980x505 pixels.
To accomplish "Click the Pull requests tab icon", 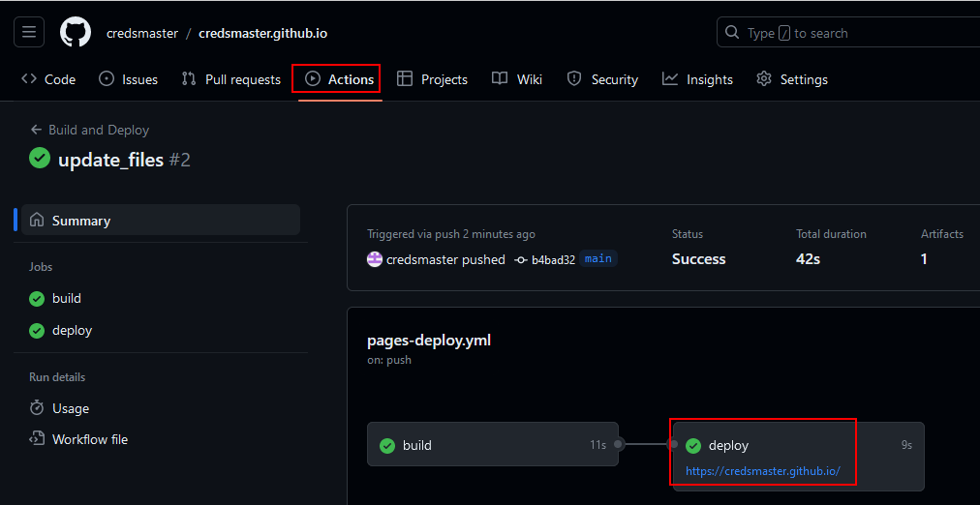I will pyautogui.click(x=189, y=78).
